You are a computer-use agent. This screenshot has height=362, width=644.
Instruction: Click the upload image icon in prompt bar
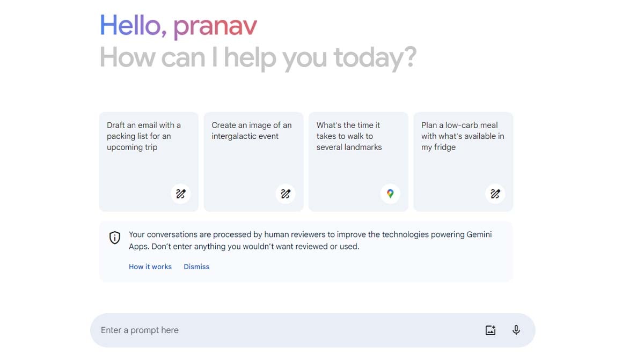491,330
